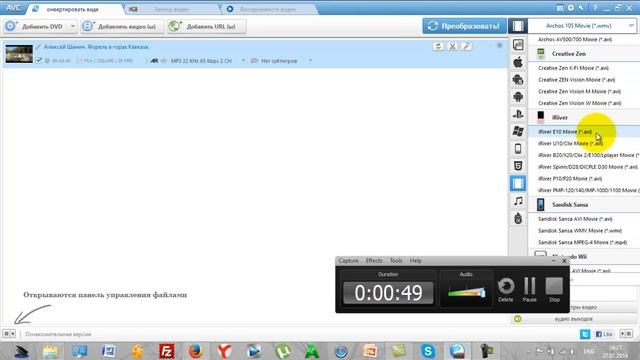
Task: Select the DVD burning flame icon
Action: pos(518,218)
